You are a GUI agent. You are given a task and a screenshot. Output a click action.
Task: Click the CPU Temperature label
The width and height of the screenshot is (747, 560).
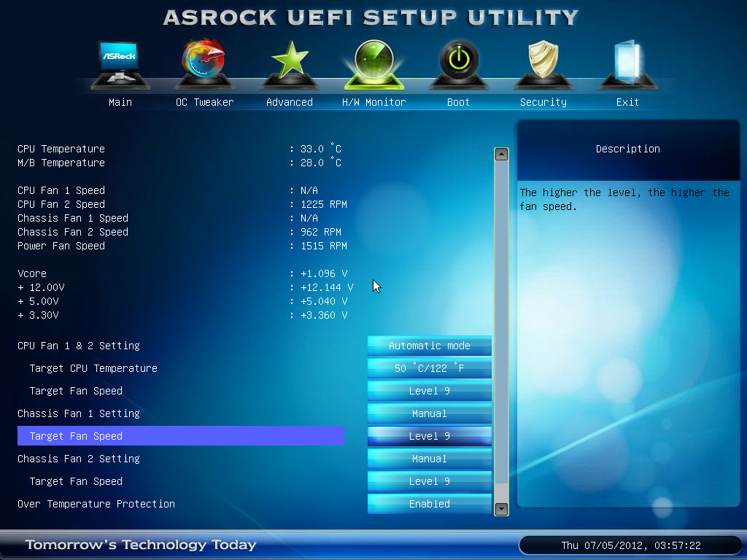coord(61,149)
